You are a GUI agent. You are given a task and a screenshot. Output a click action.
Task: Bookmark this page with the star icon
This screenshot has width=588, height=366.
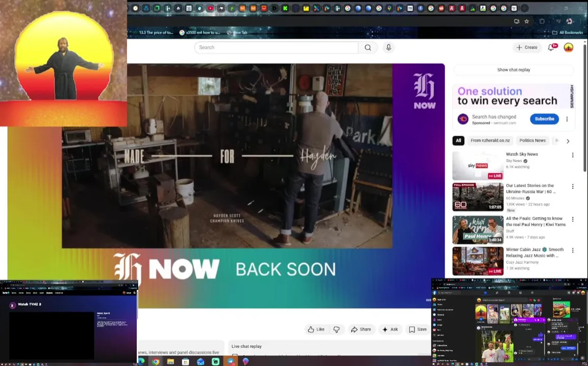(x=527, y=21)
